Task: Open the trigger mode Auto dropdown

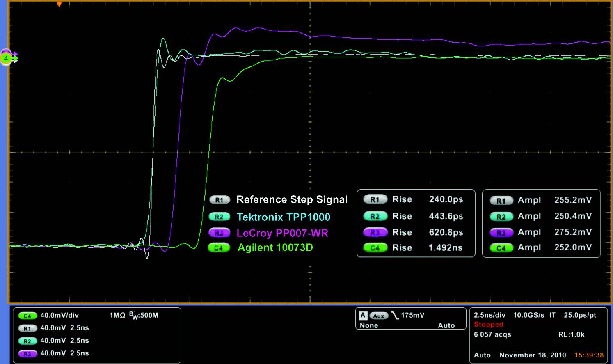Action: [x=447, y=325]
